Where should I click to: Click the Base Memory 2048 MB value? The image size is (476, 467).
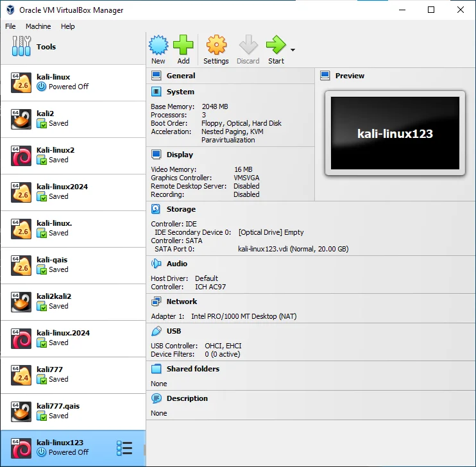click(215, 106)
